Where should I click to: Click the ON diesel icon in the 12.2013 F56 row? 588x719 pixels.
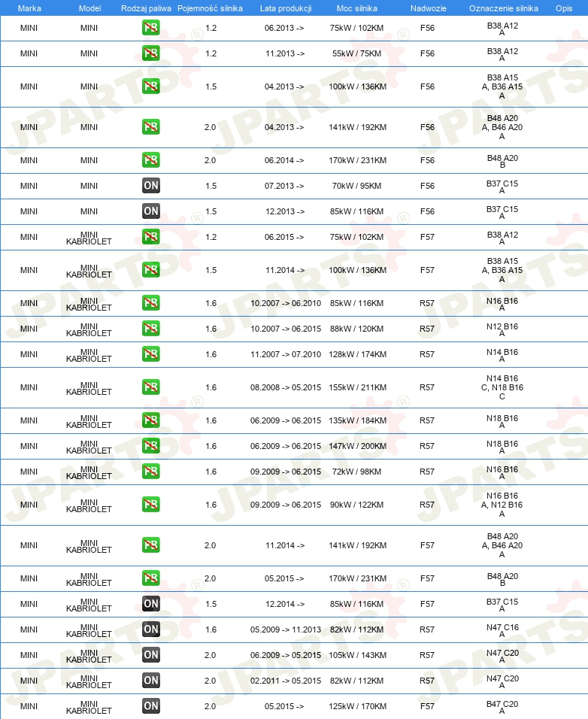[151, 211]
